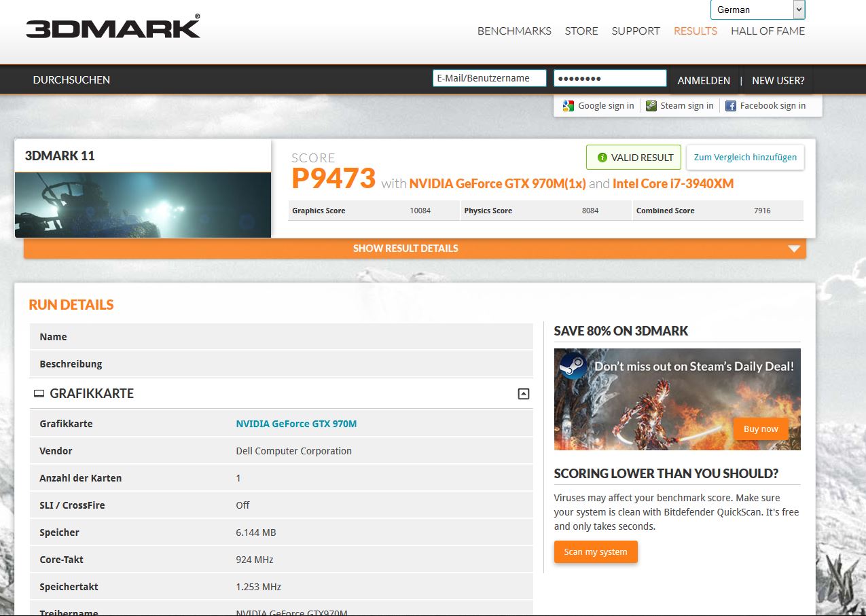The width and height of the screenshot is (866, 616).
Task: Click the Scoring Lower Than You Should? heading
Action: click(666, 474)
